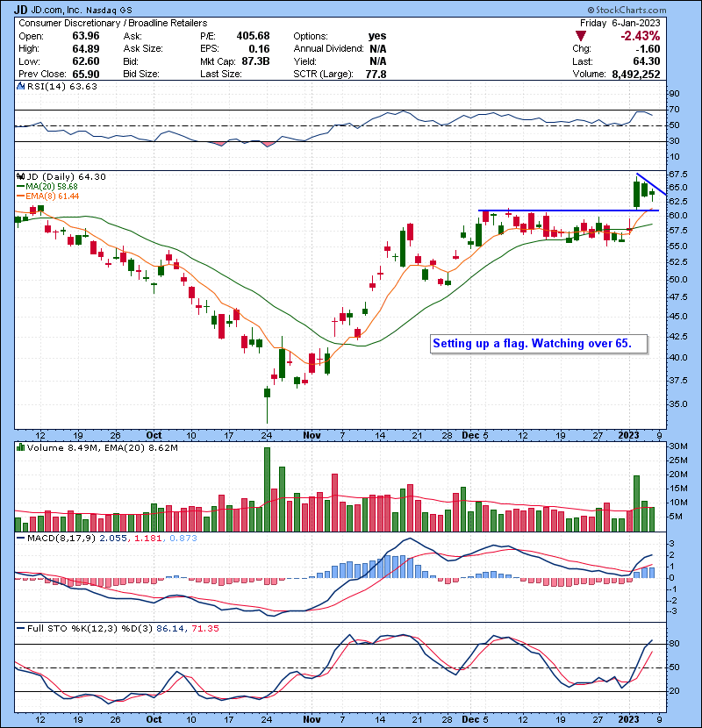702x728 pixels.
Task: Click the 'MA(20) 58.68' legend text
Action: 52,186
